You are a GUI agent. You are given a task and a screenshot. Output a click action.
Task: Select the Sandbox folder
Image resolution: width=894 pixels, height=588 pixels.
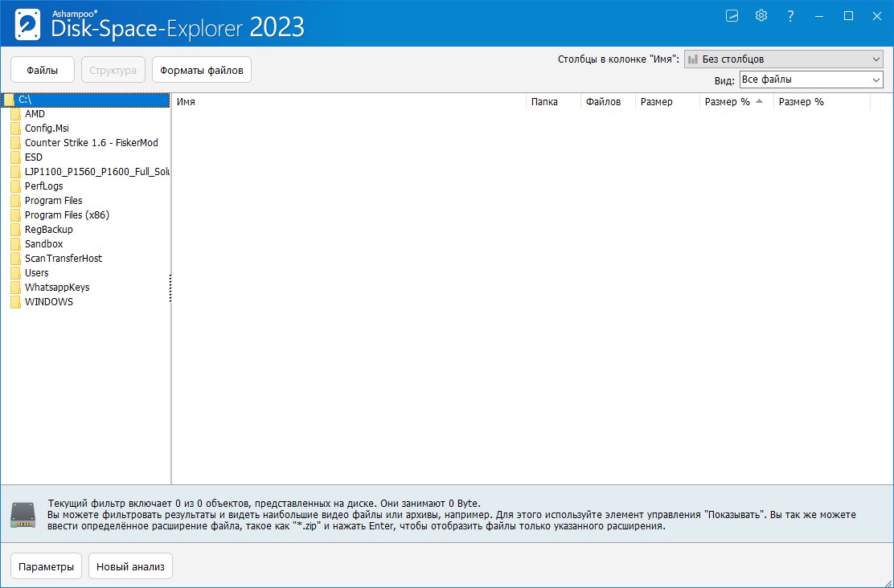[x=44, y=244]
